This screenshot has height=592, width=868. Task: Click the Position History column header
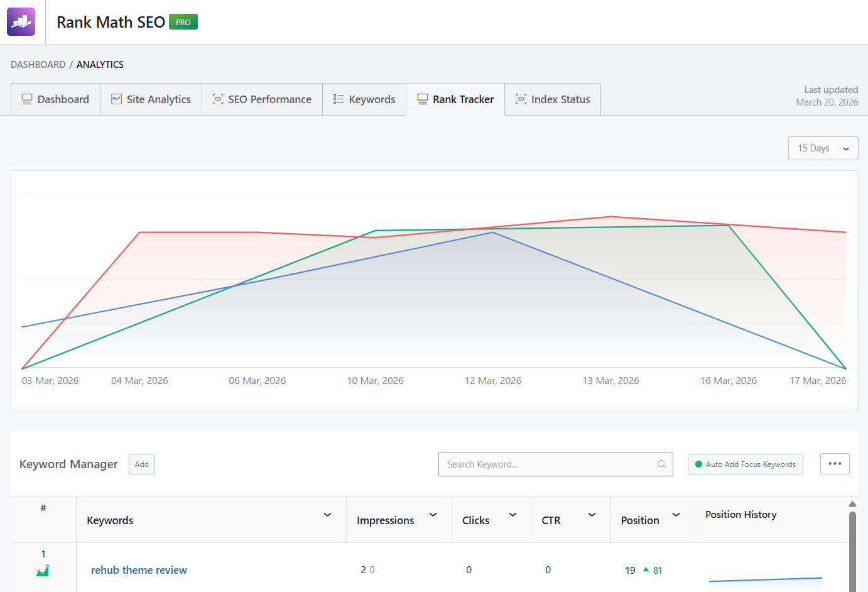pos(741,515)
